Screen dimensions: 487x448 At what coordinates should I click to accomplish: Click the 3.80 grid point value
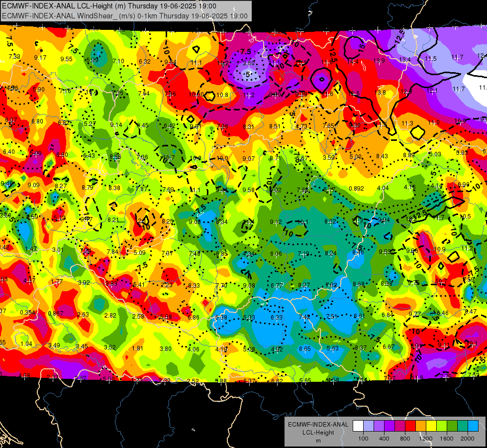point(166,349)
